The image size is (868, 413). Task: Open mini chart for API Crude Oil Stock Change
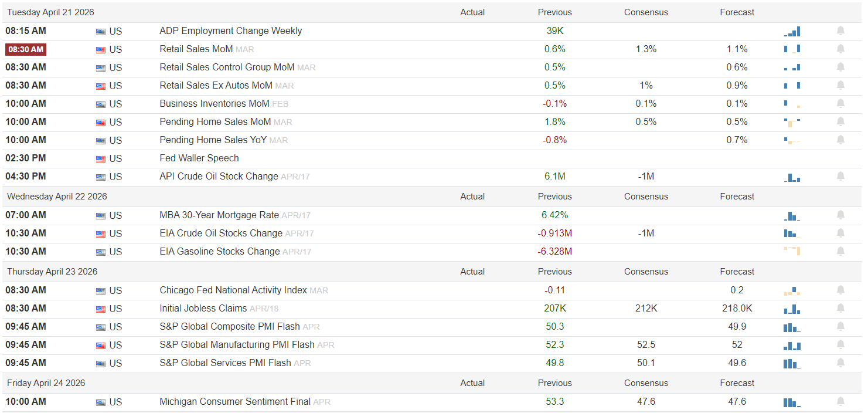(x=792, y=177)
